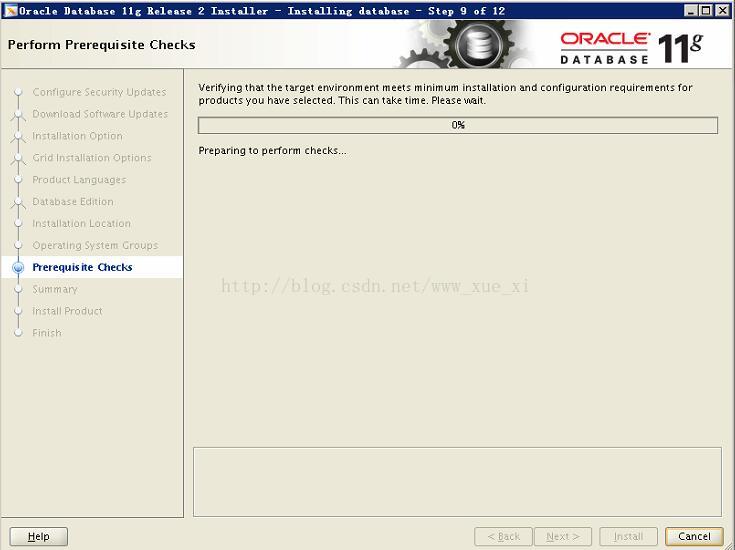Click the empty details text area
Viewport: 735px width, 550px height.
tap(457, 482)
